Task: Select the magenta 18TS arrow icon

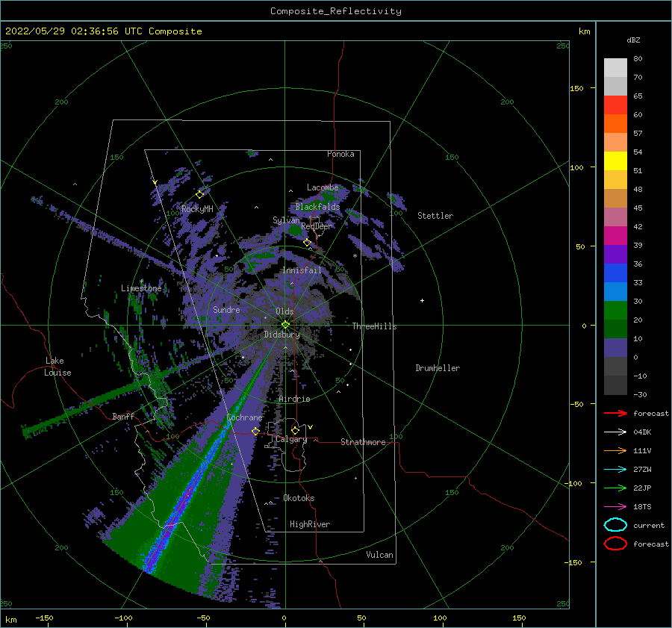Action: pyautogui.click(x=615, y=507)
